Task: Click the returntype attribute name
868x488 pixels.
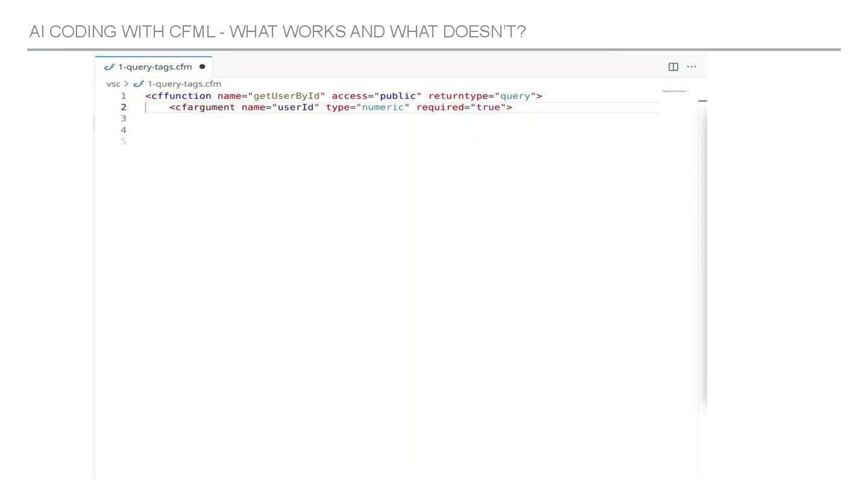Action: point(458,96)
